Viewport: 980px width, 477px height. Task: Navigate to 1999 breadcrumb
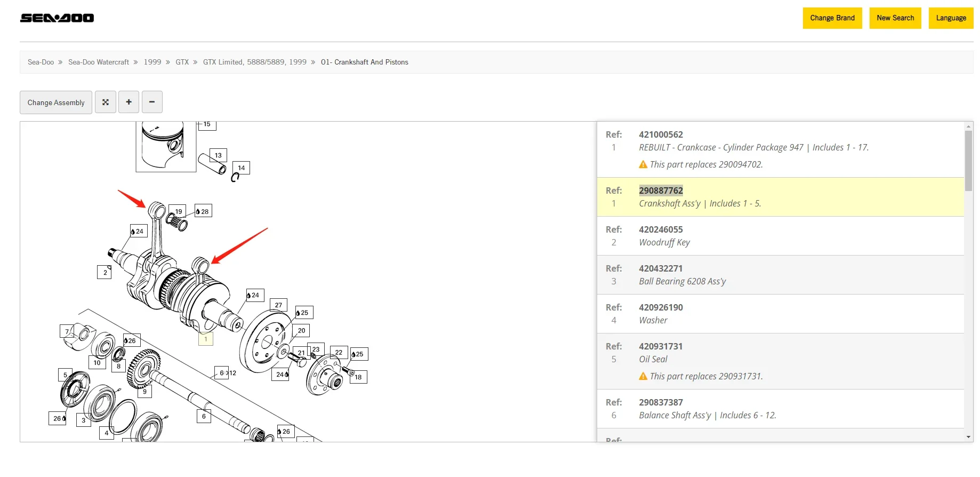[152, 62]
